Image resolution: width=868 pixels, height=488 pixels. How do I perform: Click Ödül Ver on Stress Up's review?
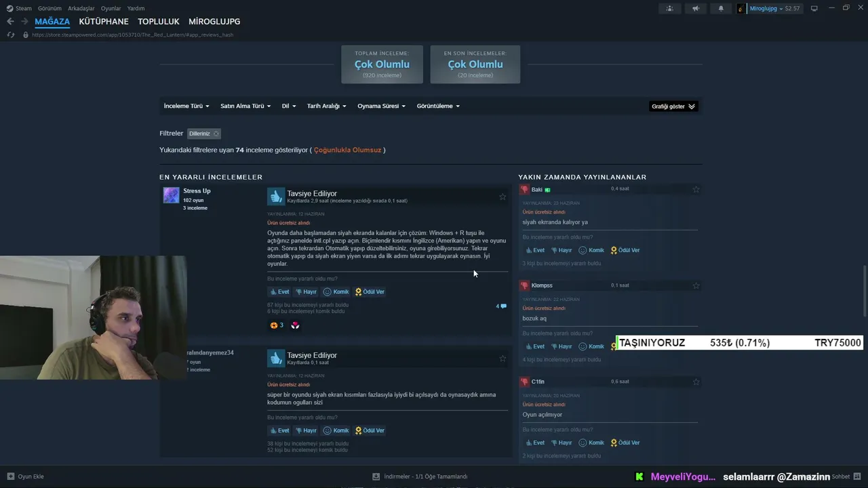370,291
